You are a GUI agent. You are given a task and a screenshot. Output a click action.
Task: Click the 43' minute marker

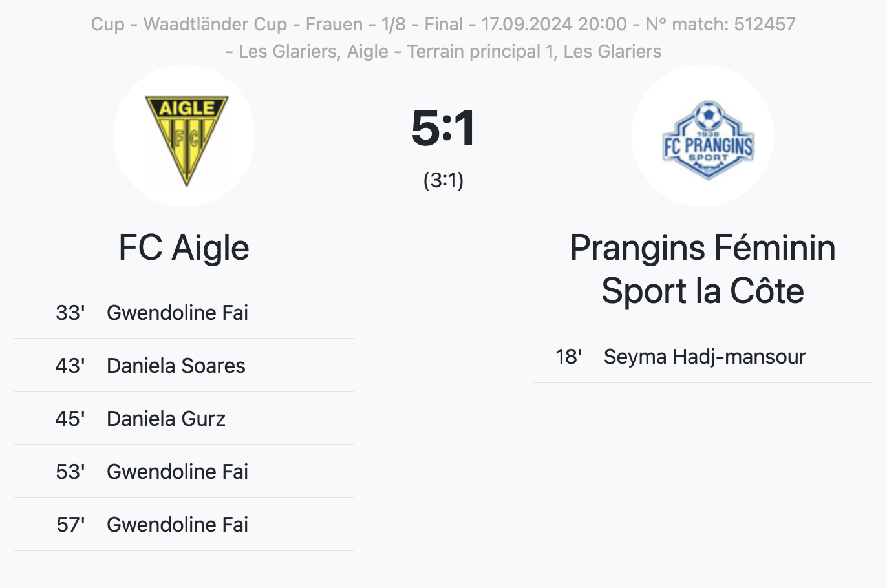(x=70, y=366)
